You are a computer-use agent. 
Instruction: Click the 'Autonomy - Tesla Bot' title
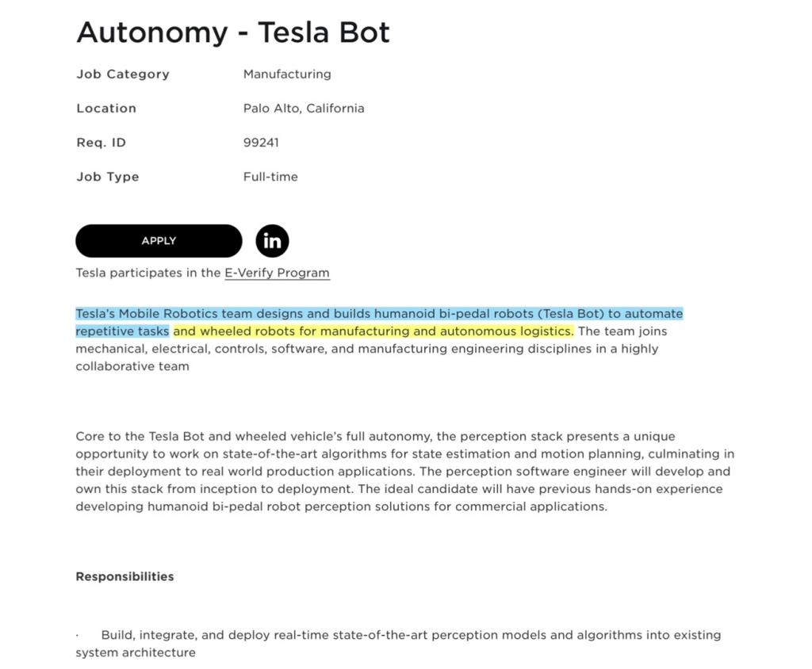click(x=233, y=32)
